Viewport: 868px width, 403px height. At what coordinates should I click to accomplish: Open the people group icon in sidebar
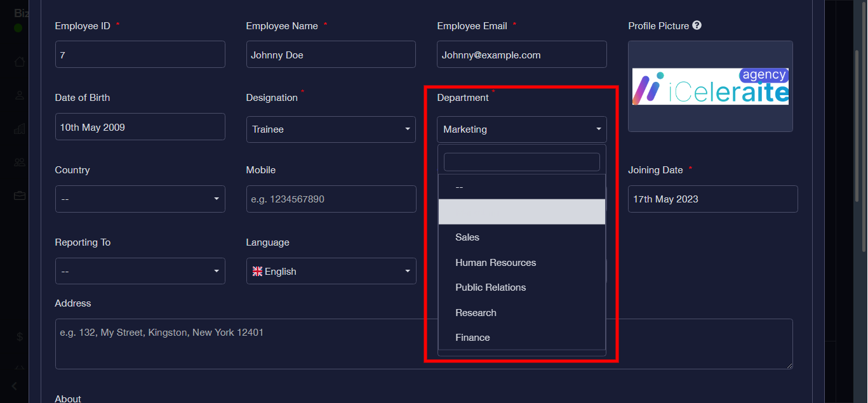coord(20,162)
